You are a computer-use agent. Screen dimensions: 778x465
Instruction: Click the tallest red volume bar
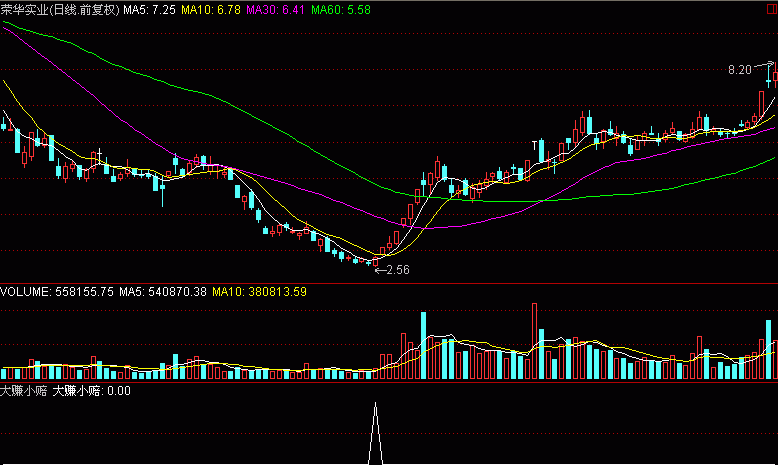click(534, 341)
